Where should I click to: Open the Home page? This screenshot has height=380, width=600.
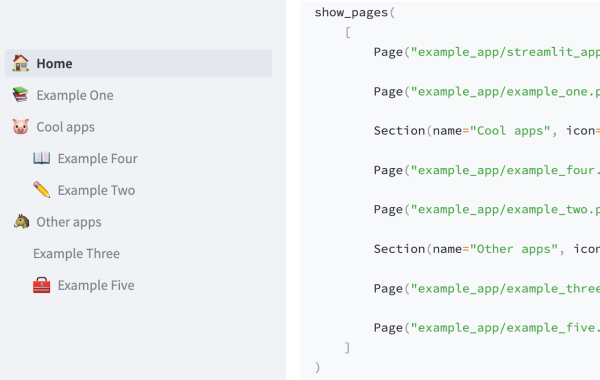(x=139, y=63)
